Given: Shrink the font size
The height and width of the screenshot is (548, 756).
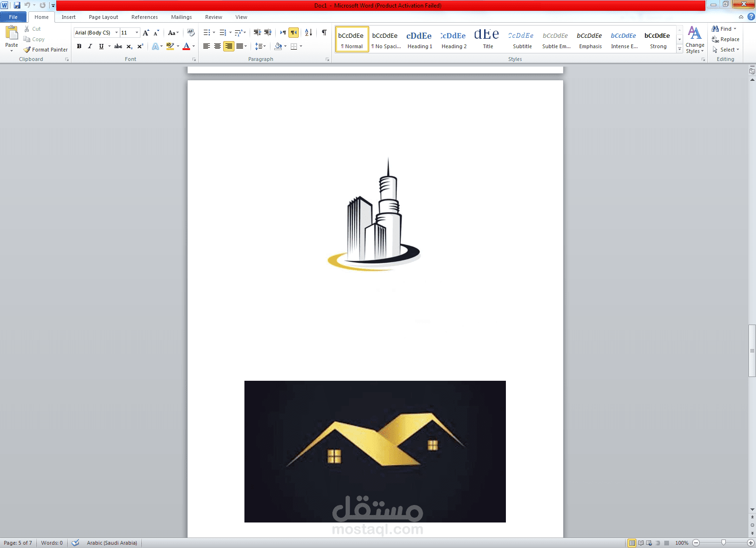Looking at the screenshot, I should click(156, 33).
